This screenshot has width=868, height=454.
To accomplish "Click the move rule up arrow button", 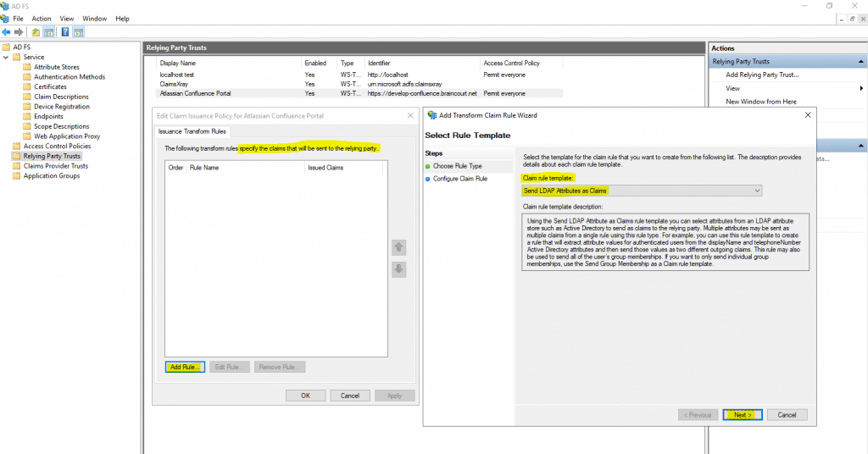I will click(398, 247).
